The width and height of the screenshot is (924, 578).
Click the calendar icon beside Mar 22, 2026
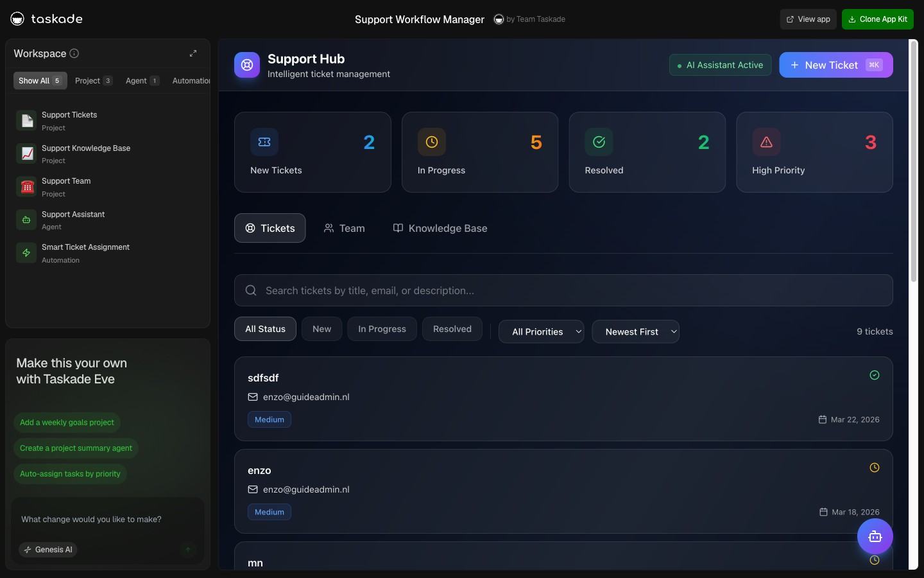pos(823,419)
